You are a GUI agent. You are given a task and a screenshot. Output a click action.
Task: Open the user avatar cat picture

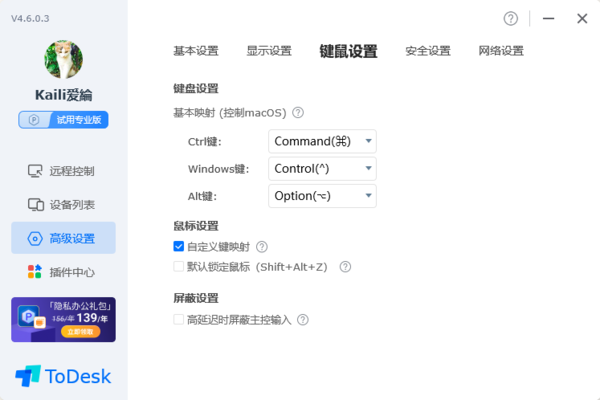(64, 60)
